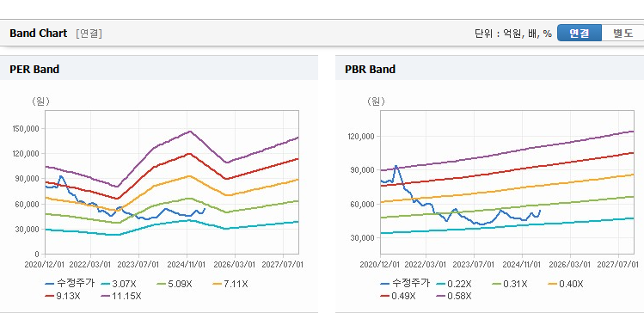Toggle the 0.58X legend entry
This screenshot has width=644, height=313.
point(453,296)
